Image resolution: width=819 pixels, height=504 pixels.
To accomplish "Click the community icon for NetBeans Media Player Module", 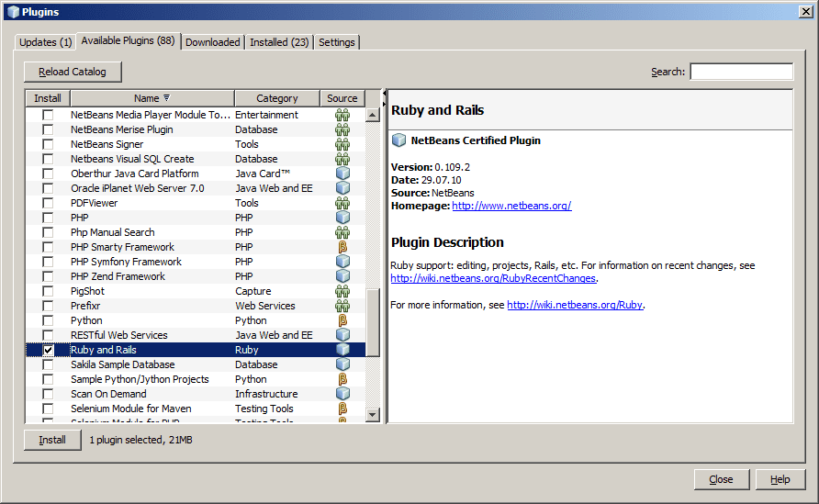I will [x=342, y=115].
